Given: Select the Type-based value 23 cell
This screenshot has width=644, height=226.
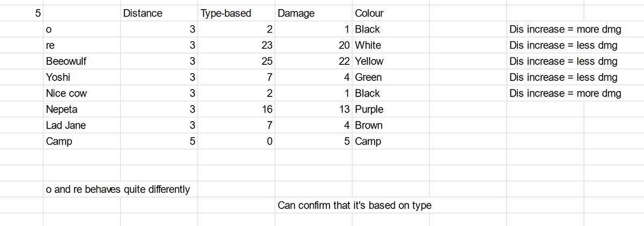Looking at the screenshot, I should 267,45.
